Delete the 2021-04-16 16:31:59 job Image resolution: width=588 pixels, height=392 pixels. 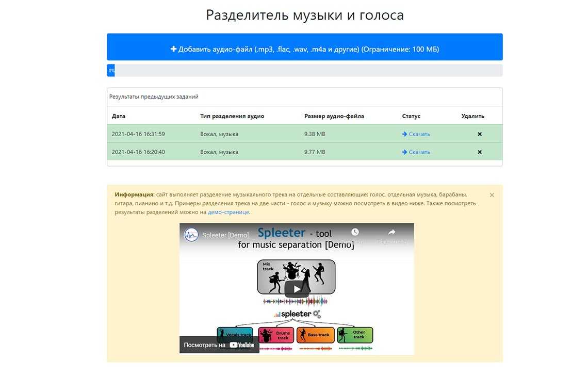480,134
